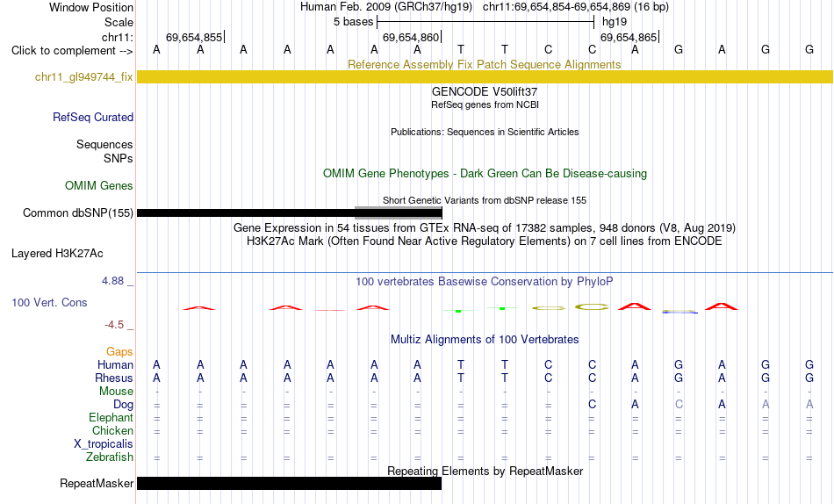Screen dimensions: 834x504
Task: Click chr11:69,654,854-69,654,869 position text
Action: tap(557, 7)
